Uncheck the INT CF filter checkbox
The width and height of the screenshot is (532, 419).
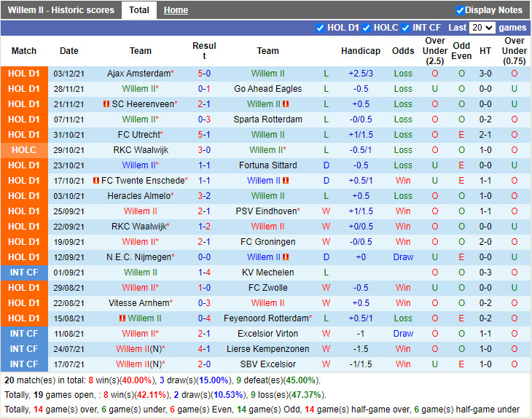[405, 28]
